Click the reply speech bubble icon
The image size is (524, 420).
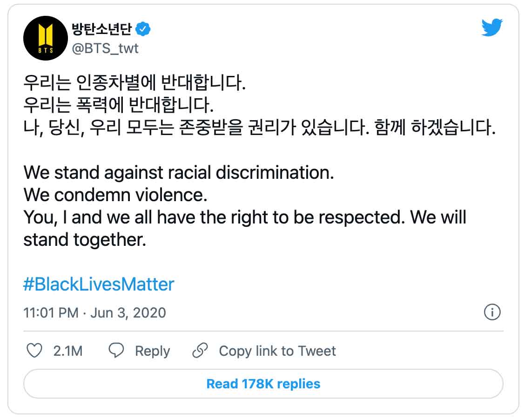point(116,351)
